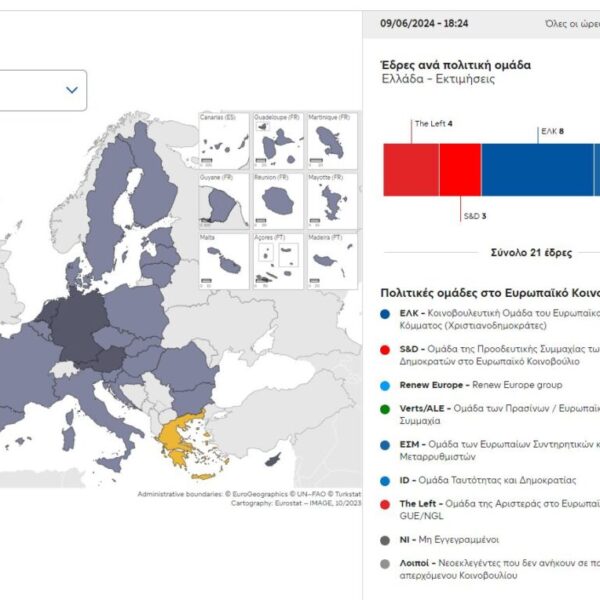
Task: Click the S&D legend red dot
Action: click(385, 350)
